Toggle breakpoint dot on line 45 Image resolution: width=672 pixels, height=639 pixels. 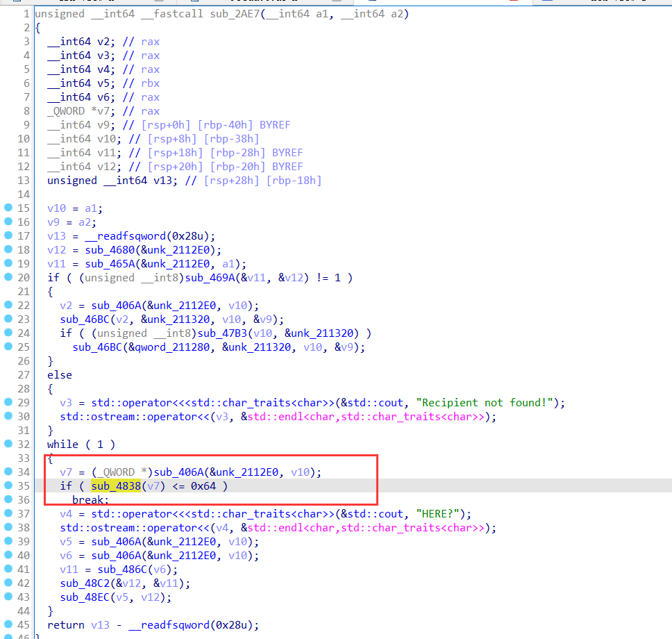(8, 624)
